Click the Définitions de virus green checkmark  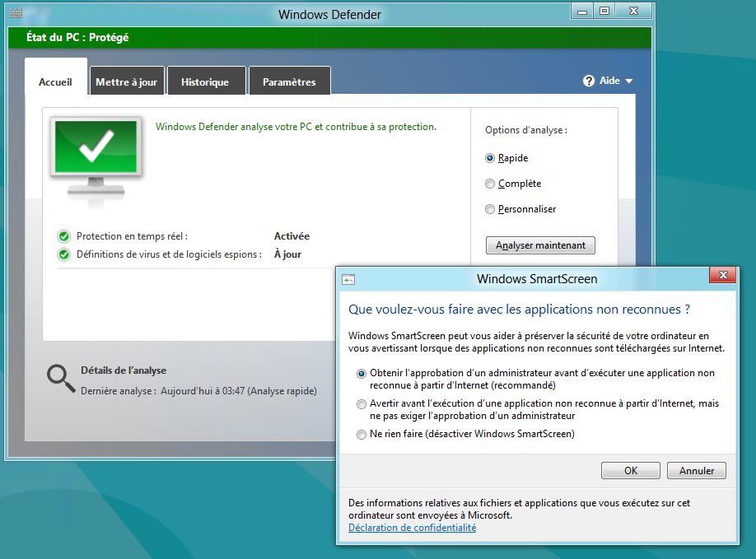(x=63, y=254)
